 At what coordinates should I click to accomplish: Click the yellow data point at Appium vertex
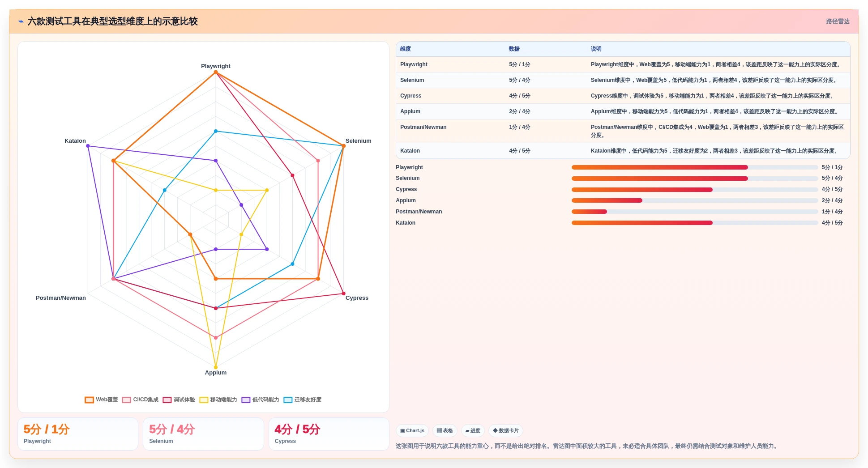coord(216,367)
